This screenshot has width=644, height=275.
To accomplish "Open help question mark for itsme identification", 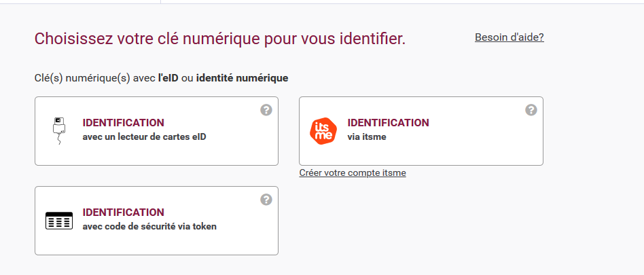I will point(531,110).
